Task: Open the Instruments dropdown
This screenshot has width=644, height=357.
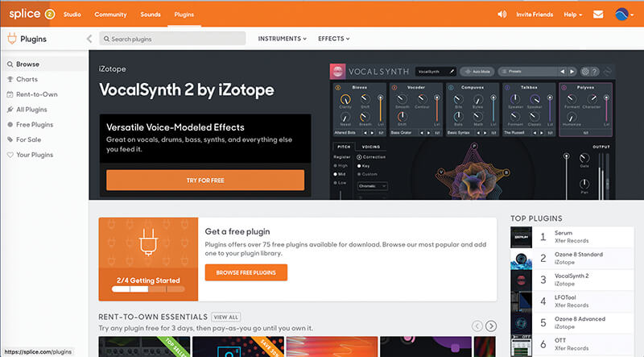Action: [x=283, y=39]
